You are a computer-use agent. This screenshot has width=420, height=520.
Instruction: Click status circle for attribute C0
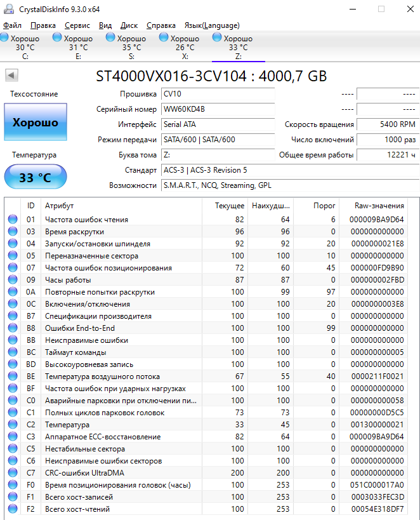[x=13, y=400]
